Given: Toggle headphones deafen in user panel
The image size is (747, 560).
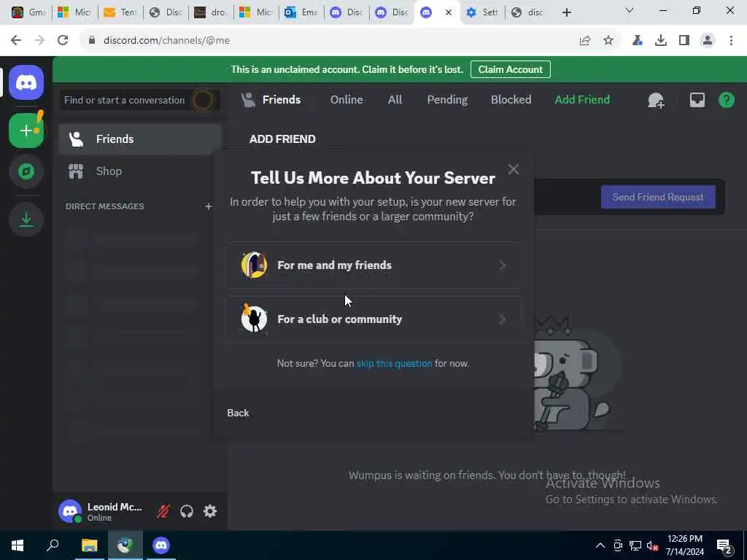Looking at the screenshot, I should tap(187, 511).
